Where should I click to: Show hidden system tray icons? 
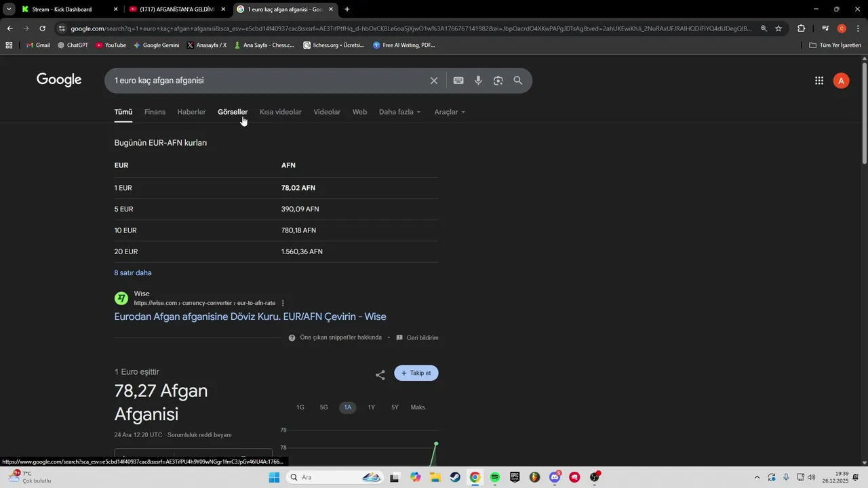[x=757, y=477]
